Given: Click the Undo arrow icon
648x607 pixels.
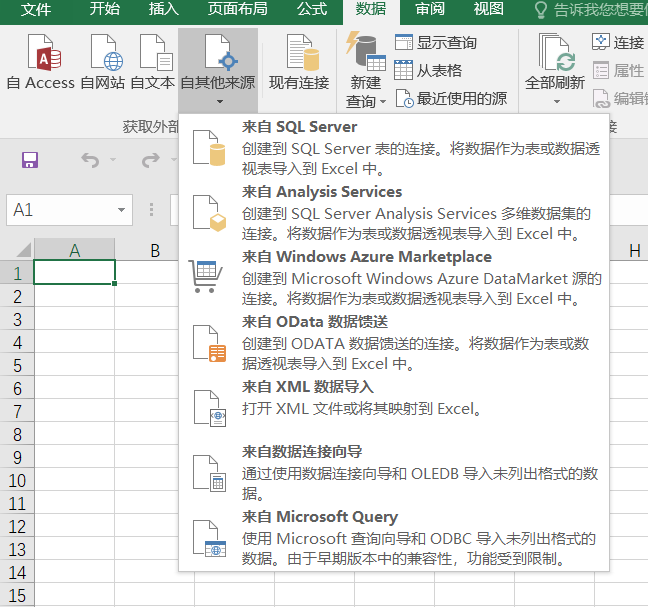Looking at the screenshot, I should click(x=90, y=160).
